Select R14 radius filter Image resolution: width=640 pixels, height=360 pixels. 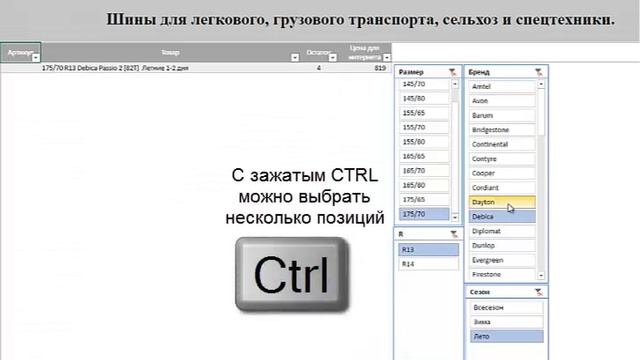click(429, 264)
